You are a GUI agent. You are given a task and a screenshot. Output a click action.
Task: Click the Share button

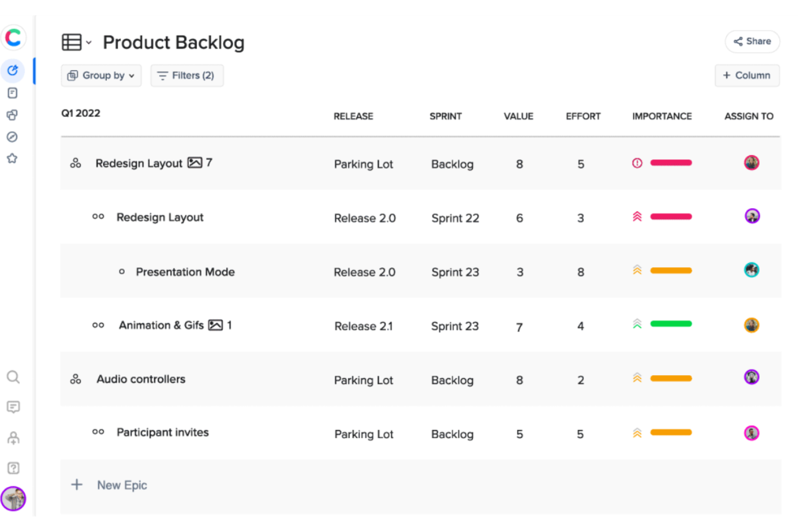(x=752, y=42)
